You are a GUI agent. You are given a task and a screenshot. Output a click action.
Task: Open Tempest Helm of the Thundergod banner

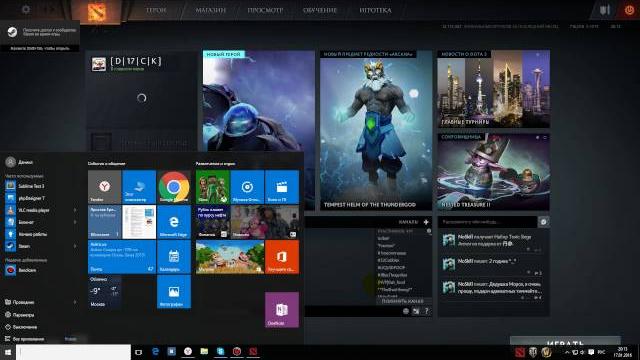click(x=376, y=131)
